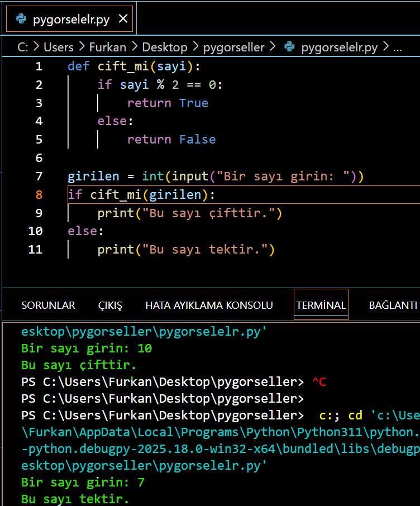
Task: Expand the pygorseller folder breadcrumb
Action: [233, 47]
